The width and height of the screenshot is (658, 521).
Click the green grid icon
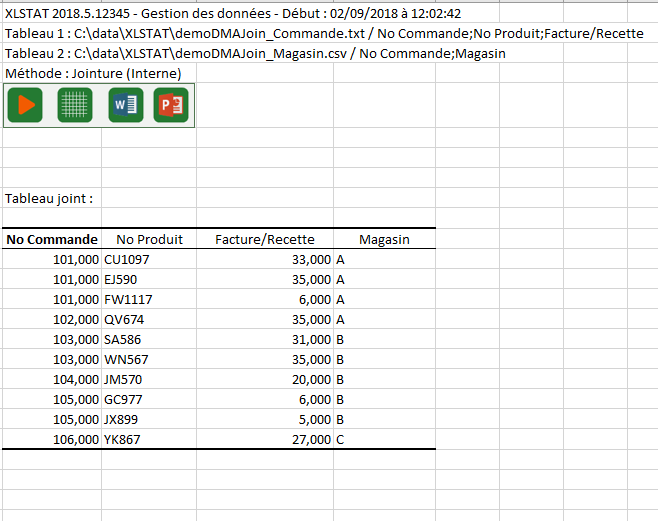(x=74, y=105)
